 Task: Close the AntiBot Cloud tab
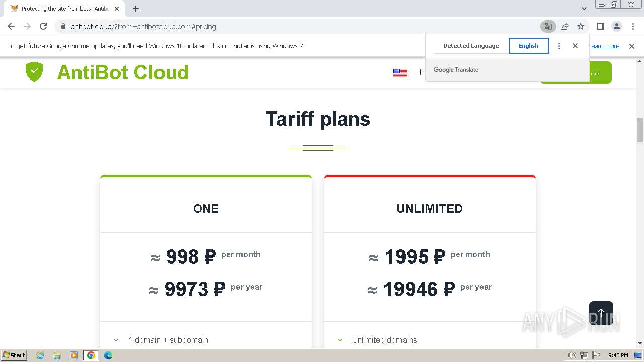(116, 9)
